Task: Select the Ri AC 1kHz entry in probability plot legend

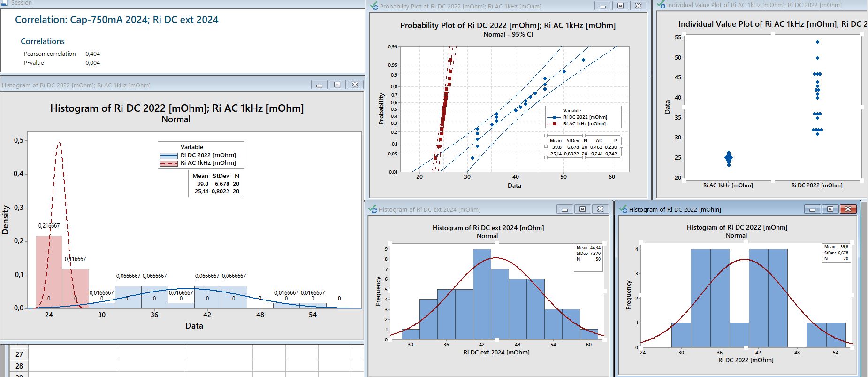Action: tap(584, 124)
